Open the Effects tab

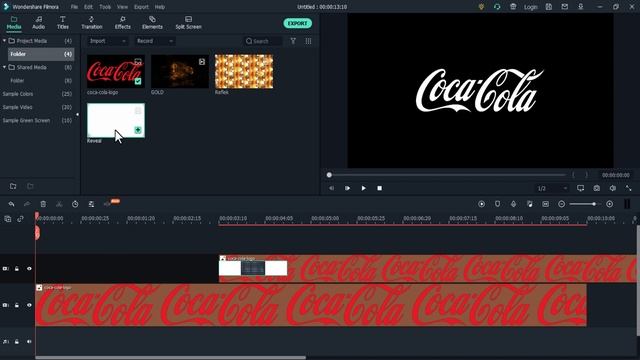click(122, 23)
